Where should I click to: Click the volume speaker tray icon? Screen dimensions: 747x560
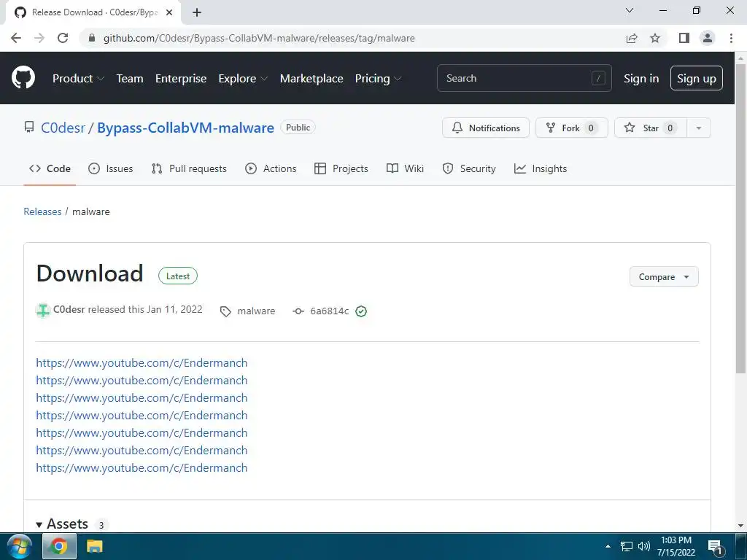[643, 546]
